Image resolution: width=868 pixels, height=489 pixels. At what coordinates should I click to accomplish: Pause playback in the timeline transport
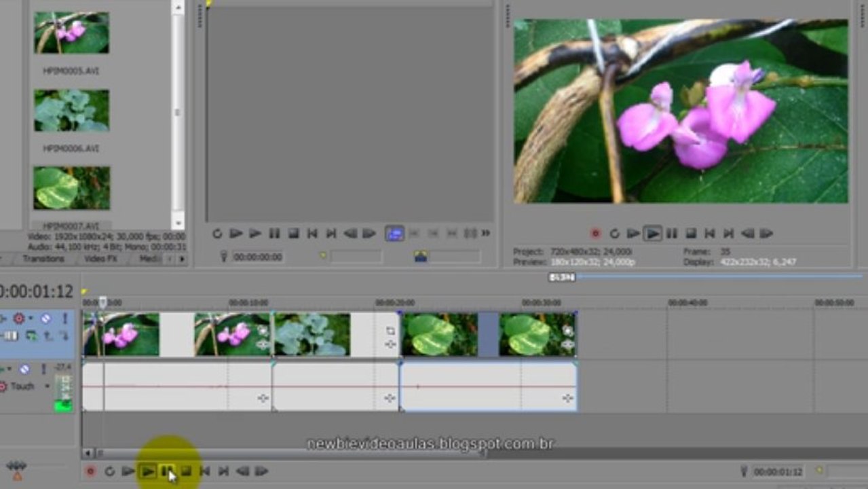167,471
